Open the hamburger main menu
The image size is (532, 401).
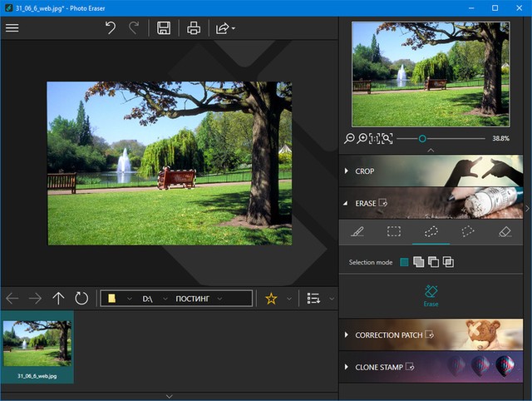click(x=12, y=27)
